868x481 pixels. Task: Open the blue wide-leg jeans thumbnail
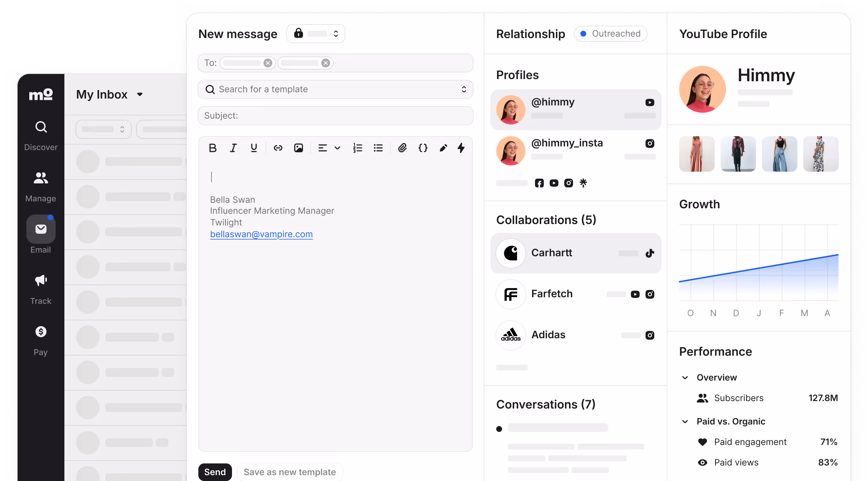point(779,154)
